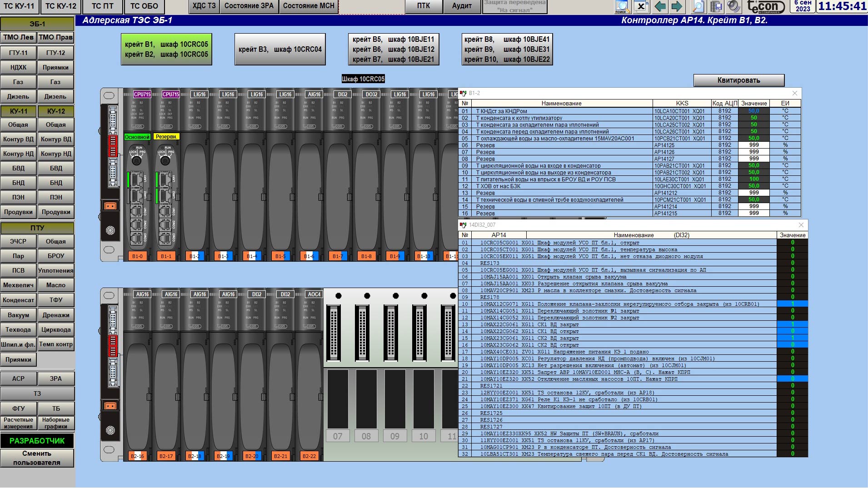The height and width of the screenshot is (488, 868).
Task: Click the mode key switch on reserve CPU
Action: [x=165, y=160]
